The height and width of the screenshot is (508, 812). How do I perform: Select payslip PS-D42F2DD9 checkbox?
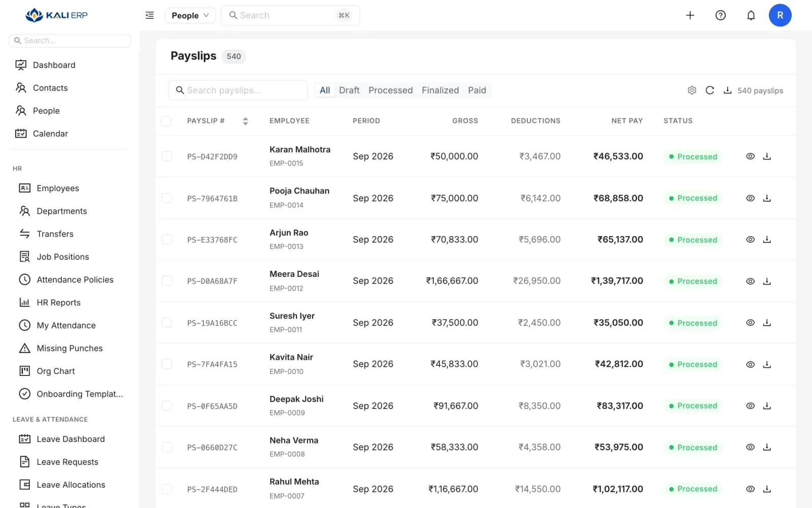point(166,156)
